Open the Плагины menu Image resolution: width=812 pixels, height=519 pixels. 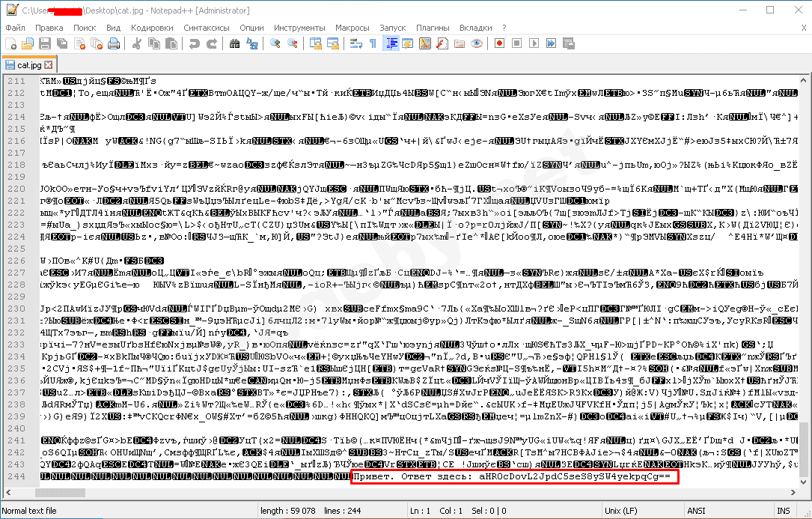coord(433,28)
